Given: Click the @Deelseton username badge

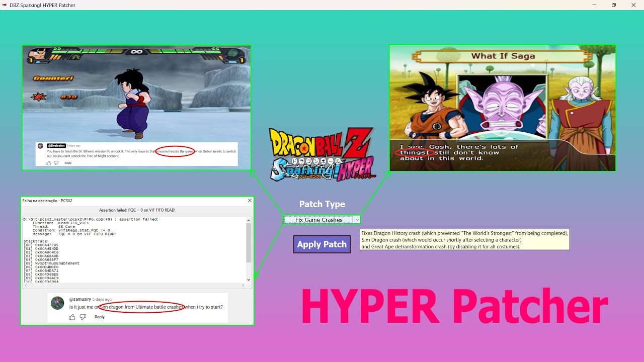Looking at the screenshot, I should (x=56, y=146).
